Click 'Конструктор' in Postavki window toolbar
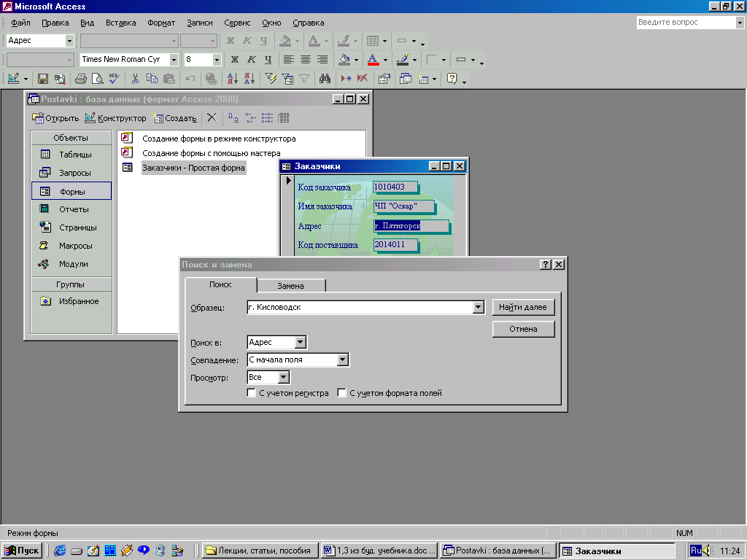 coord(116,118)
